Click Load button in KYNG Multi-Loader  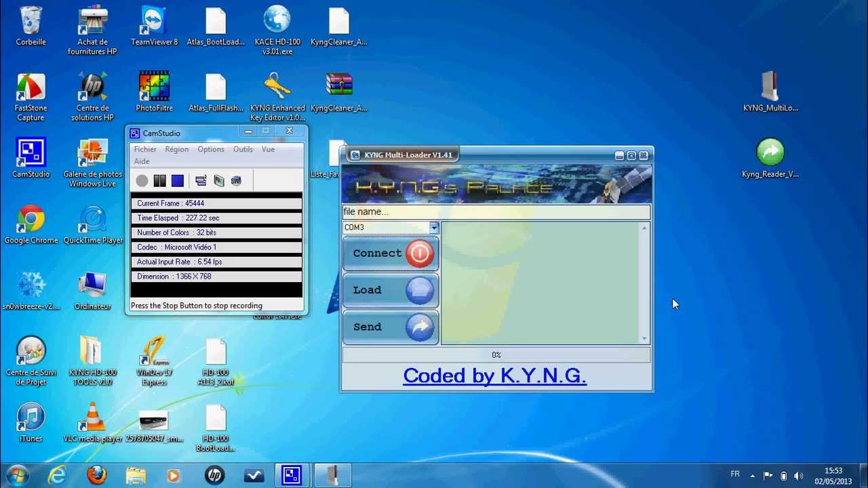pos(391,290)
